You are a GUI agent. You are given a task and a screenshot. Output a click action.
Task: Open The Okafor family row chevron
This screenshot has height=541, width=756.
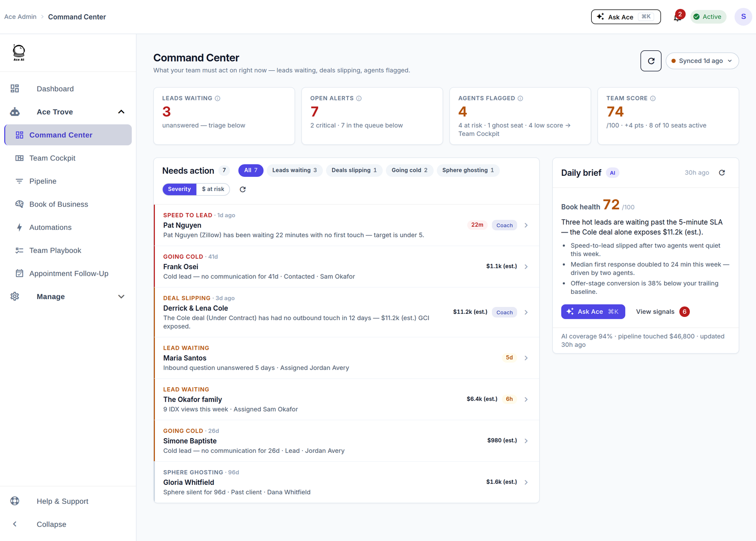pyautogui.click(x=526, y=399)
